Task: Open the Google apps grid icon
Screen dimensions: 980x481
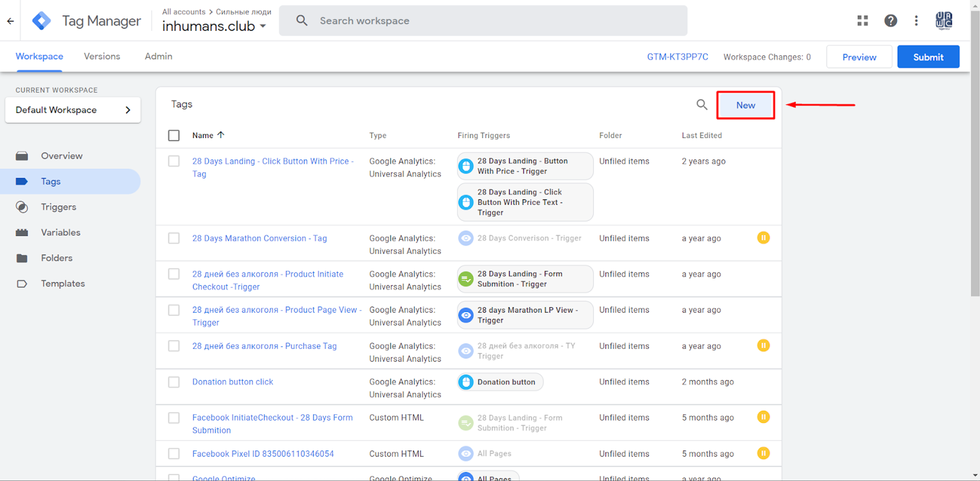Action: coord(862,20)
